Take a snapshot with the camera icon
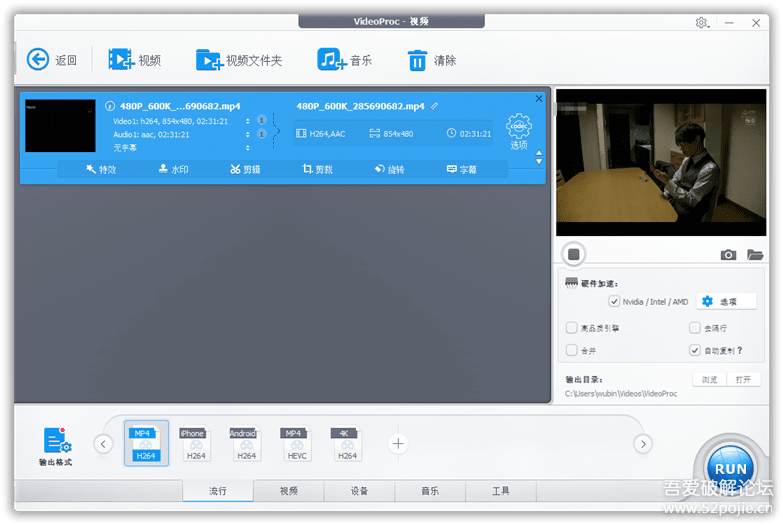This screenshot has width=783, height=525. coord(729,255)
